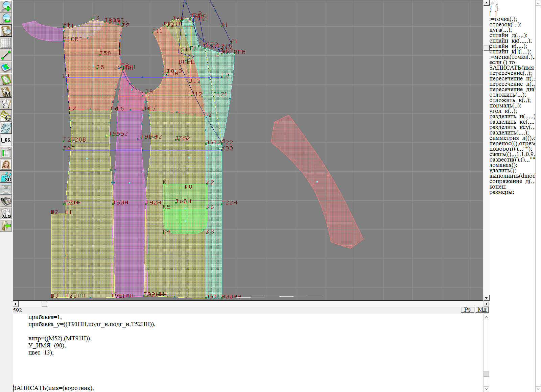Click the zoom out magnifier icon
Screen dimensions: 541x392
[6, 18]
